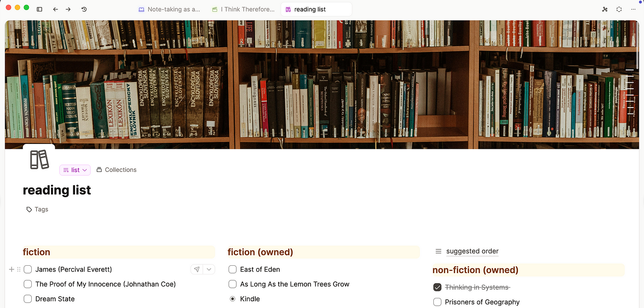The image size is (644, 308).
Task: Click the dashed circle icon in toolbar
Action: (619, 9)
